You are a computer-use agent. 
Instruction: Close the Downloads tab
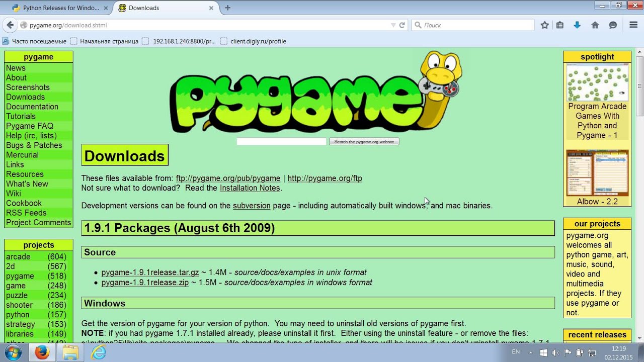(211, 8)
